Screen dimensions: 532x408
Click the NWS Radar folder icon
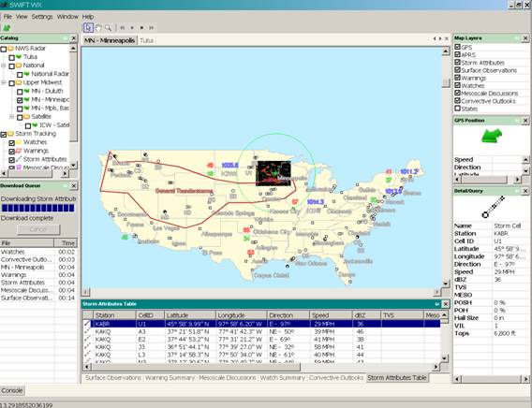click(x=11, y=49)
